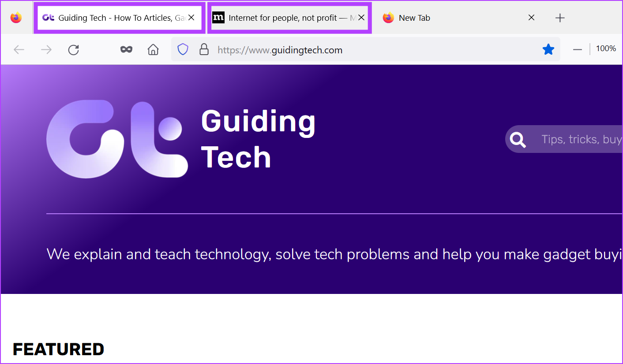Go forward to the next page
Screen dimensions: 623x364
[x=46, y=50]
